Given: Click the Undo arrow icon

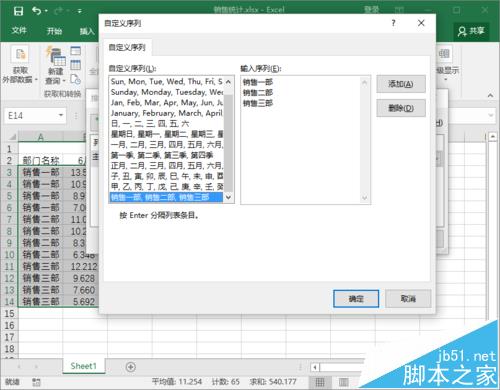Looking at the screenshot, I should pyautogui.click(x=36, y=11).
